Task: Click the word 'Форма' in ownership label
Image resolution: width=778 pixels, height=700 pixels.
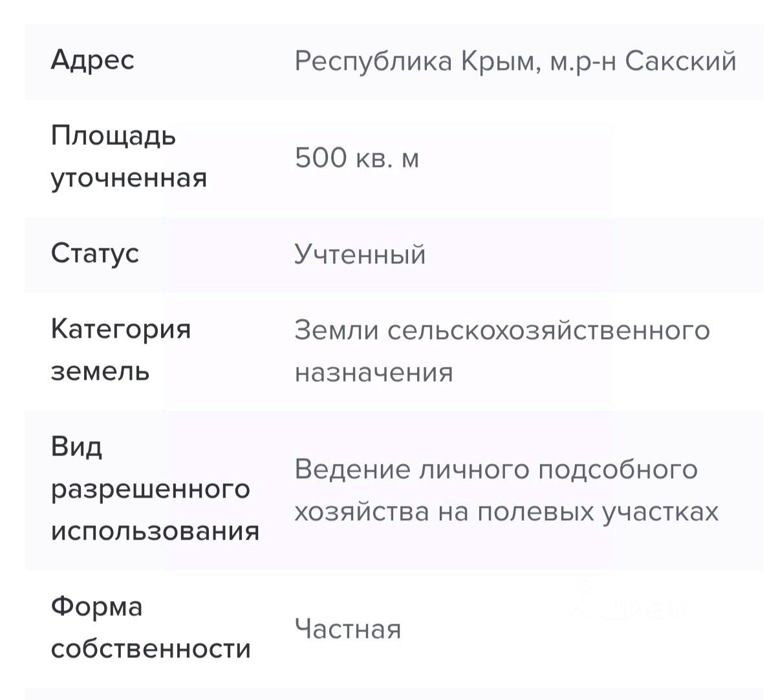Action: click(x=96, y=607)
